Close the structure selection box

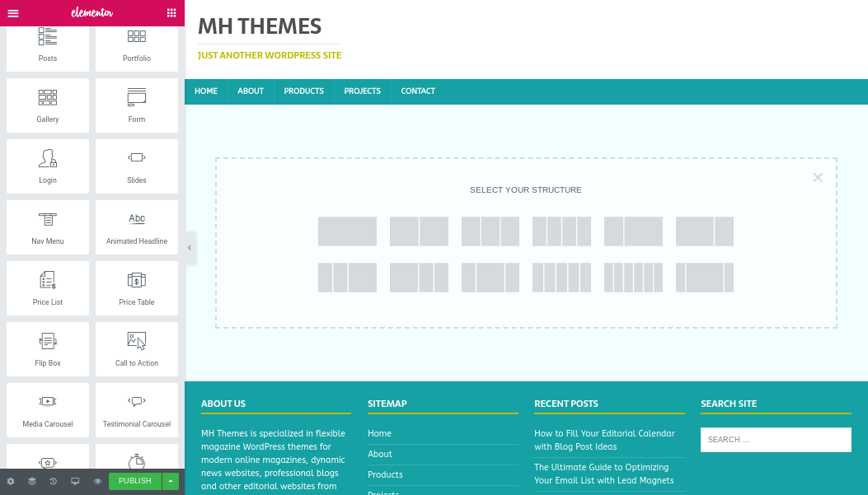pos(818,178)
